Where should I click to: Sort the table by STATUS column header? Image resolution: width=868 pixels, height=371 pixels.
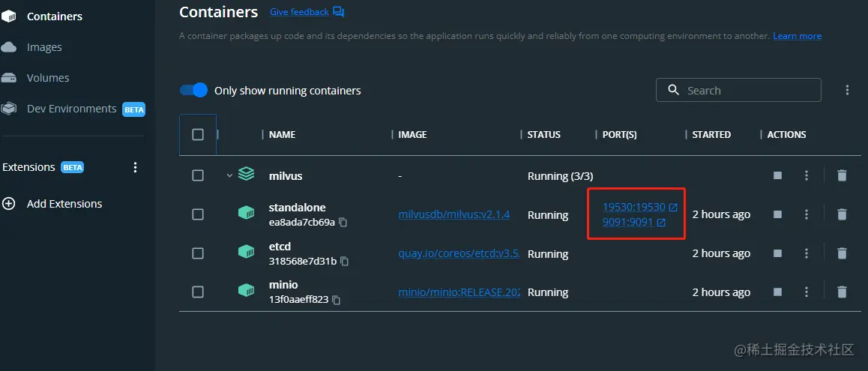(x=543, y=135)
